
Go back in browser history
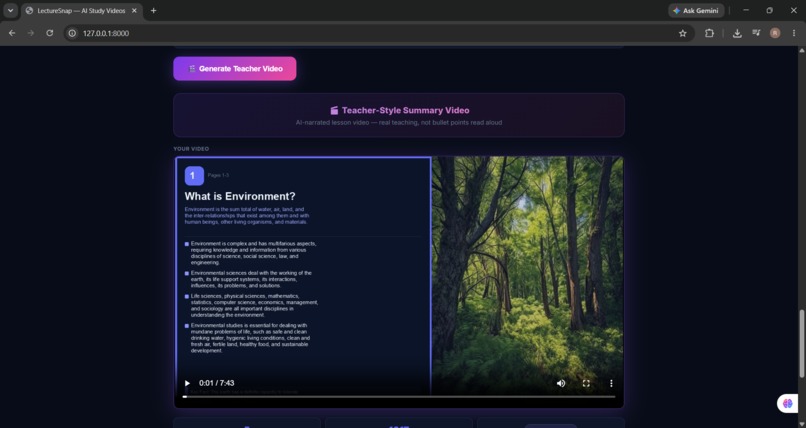point(12,33)
